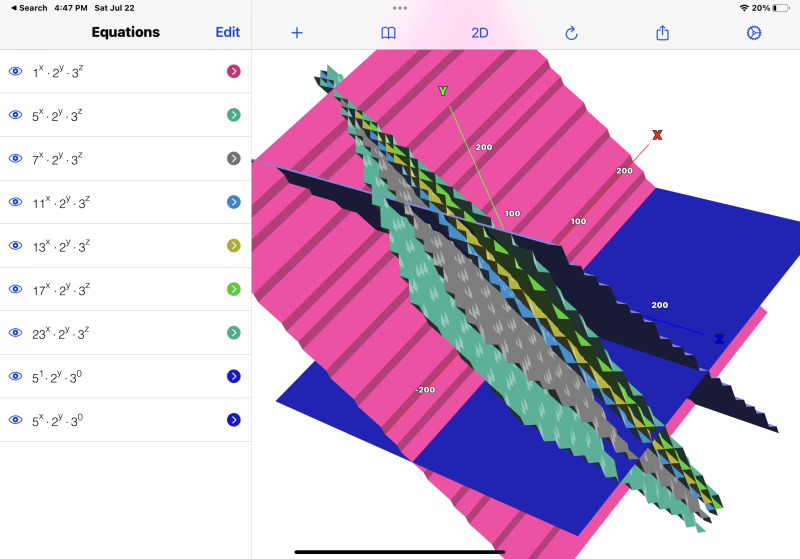Tap the plus icon to add equation
800x559 pixels.
click(297, 33)
